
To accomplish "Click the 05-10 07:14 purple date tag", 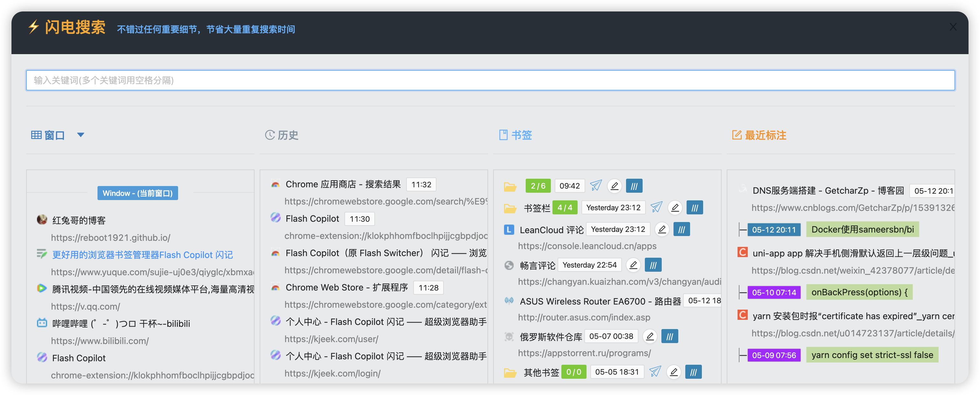I will click(x=774, y=292).
